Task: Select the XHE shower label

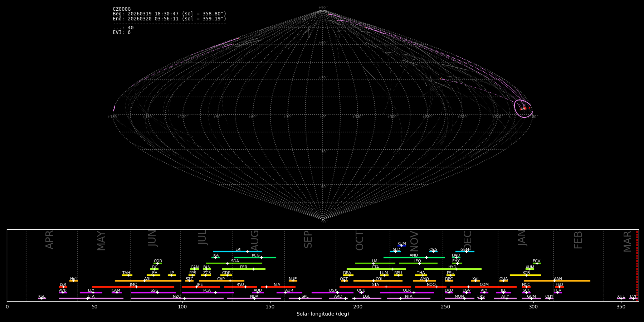Action: (621, 297)
